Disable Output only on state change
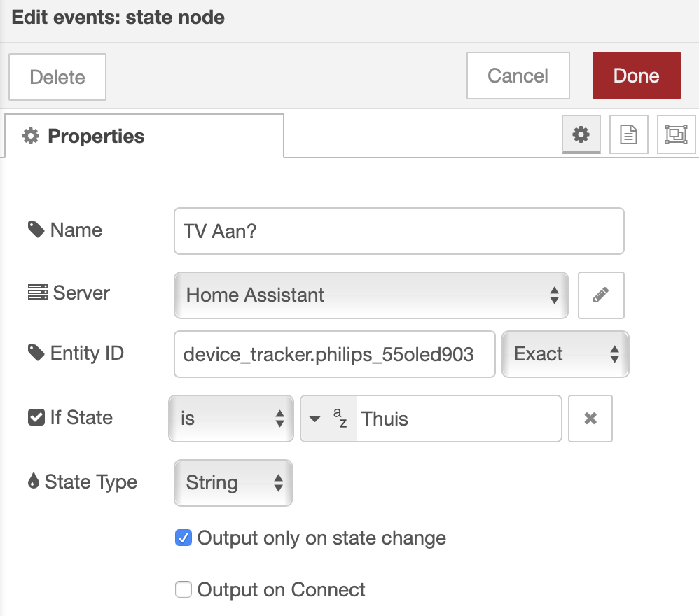 coord(184,538)
